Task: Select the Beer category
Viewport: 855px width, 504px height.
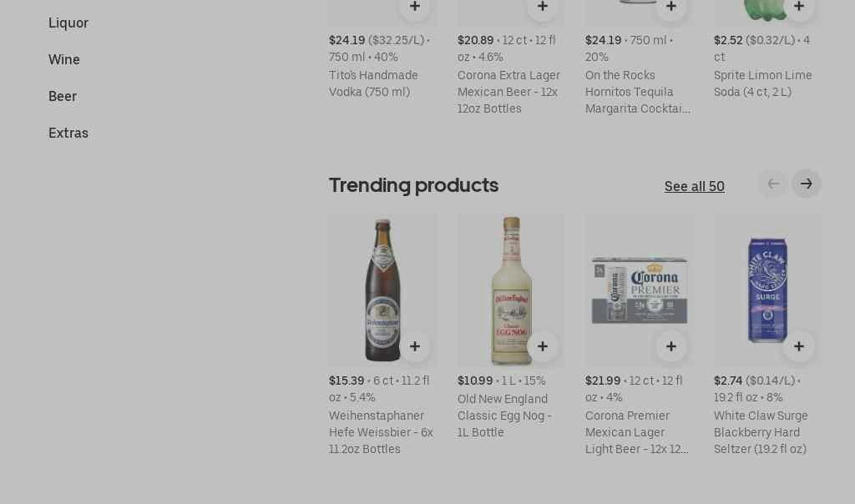Action: pos(63,97)
